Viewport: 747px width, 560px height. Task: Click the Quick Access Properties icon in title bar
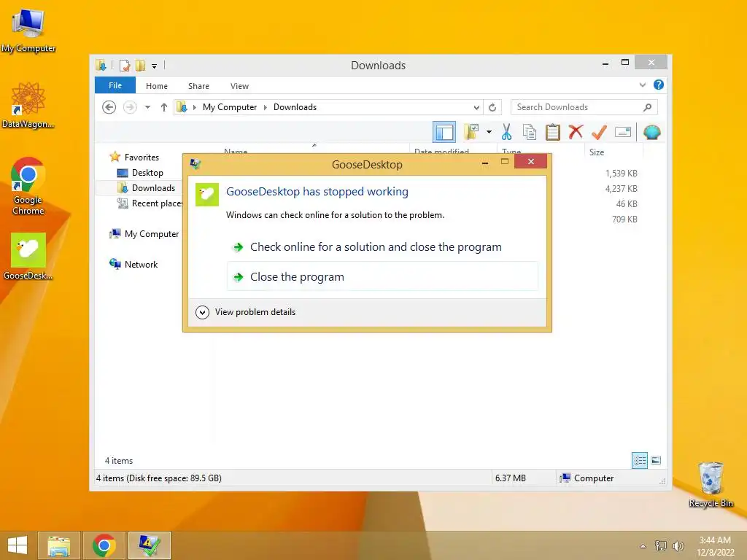coord(125,65)
